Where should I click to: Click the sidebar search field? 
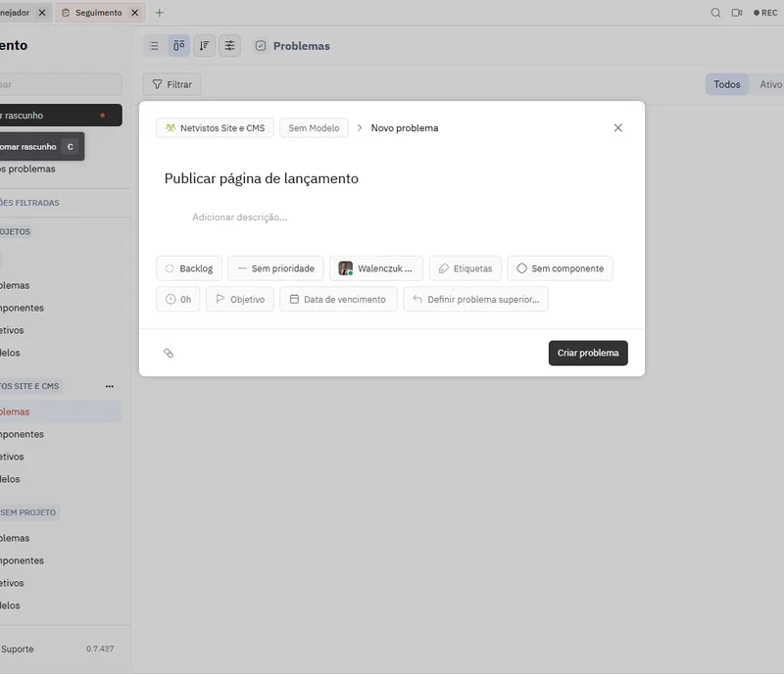point(60,84)
